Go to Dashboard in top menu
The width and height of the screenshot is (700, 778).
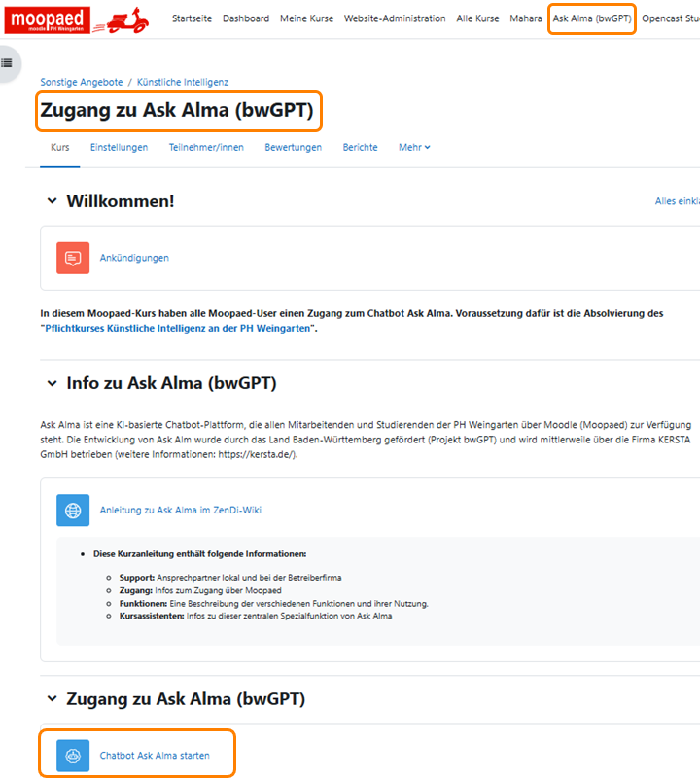(x=245, y=18)
